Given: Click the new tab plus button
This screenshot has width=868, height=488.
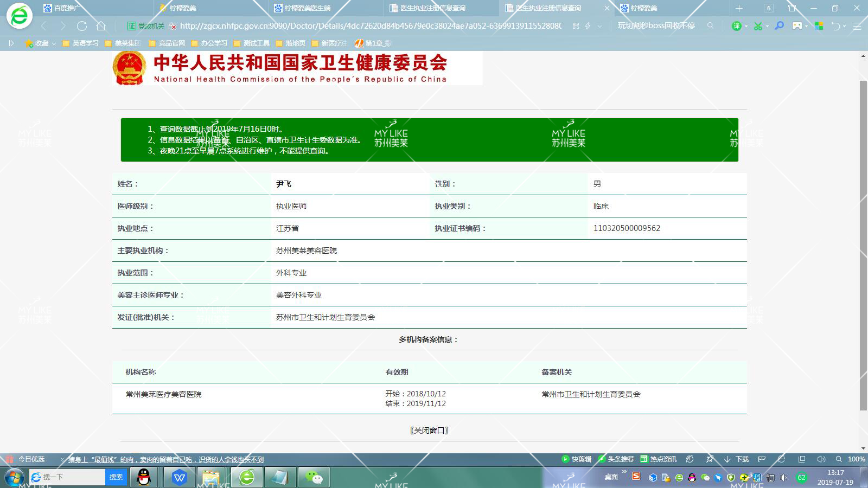Looking at the screenshot, I should click(739, 8).
